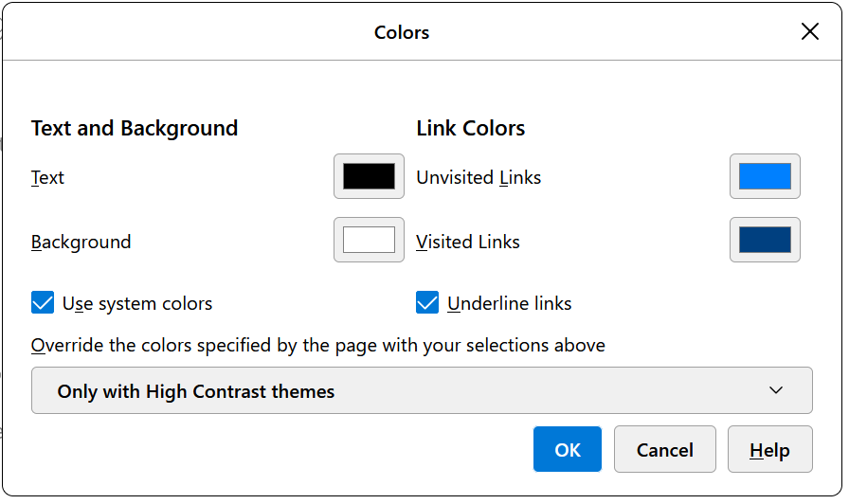Open the Background color picker swatch

pyautogui.click(x=369, y=240)
